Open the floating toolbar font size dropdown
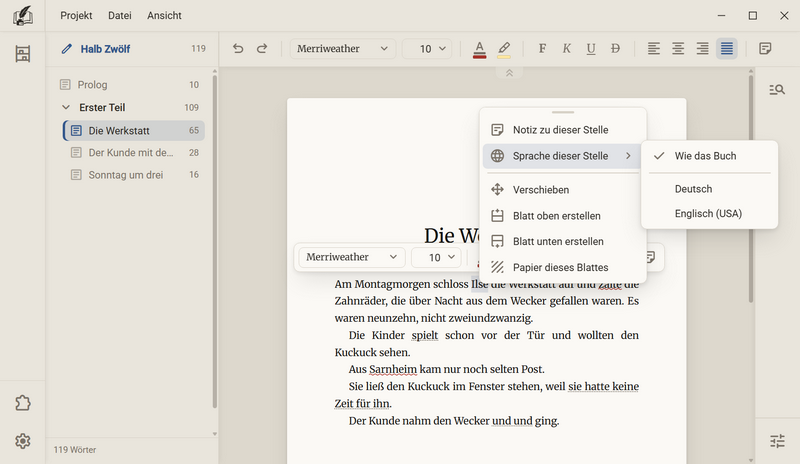Viewport: 800px width, 464px height. pos(436,257)
